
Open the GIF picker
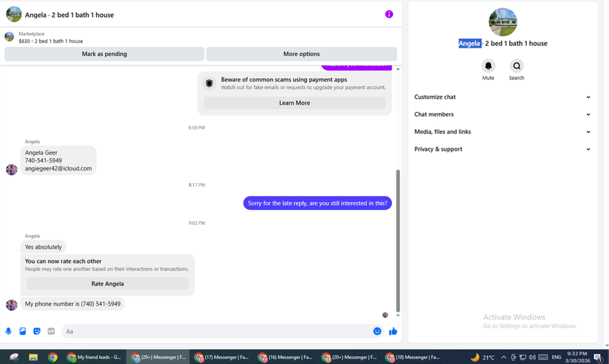point(51,331)
